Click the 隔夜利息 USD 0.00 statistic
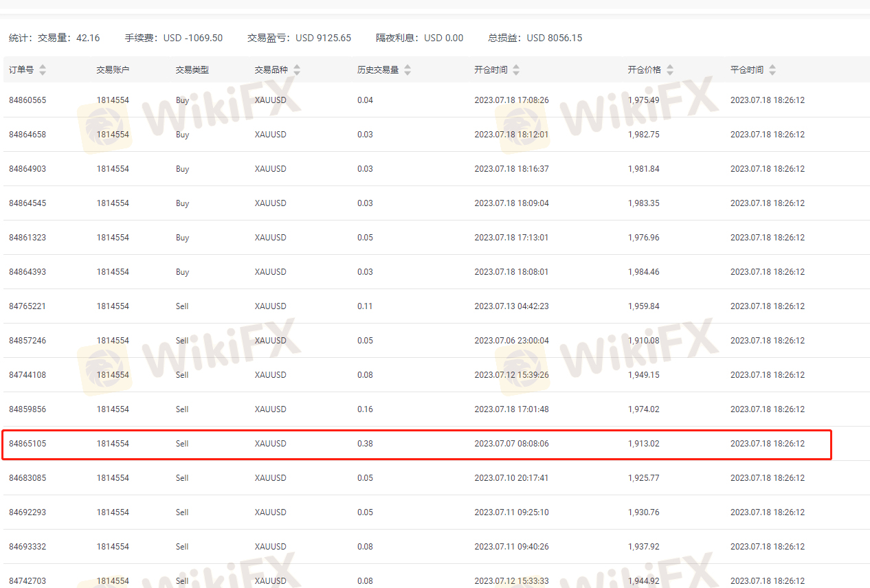870x588 pixels. click(419, 38)
